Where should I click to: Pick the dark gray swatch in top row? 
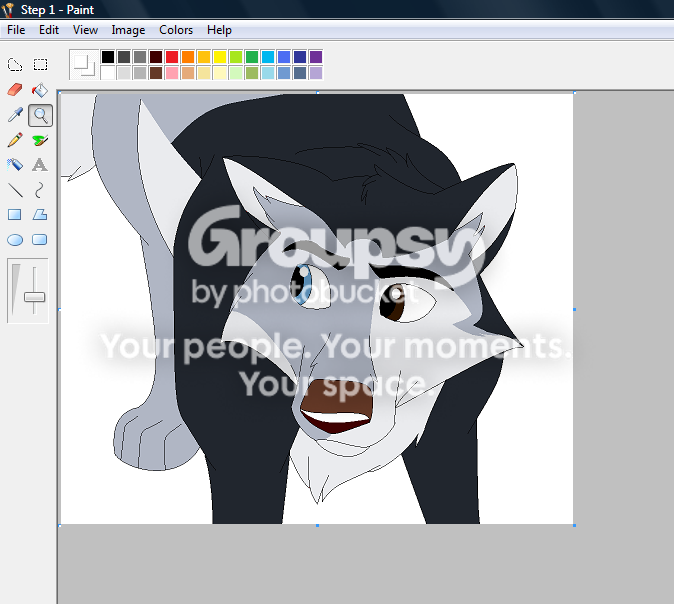tap(124, 57)
